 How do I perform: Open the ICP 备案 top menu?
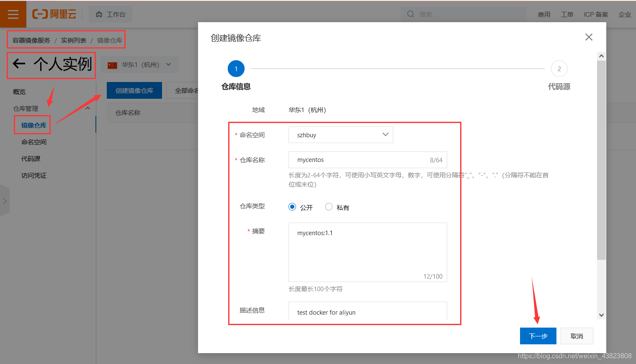tap(596, 14)
